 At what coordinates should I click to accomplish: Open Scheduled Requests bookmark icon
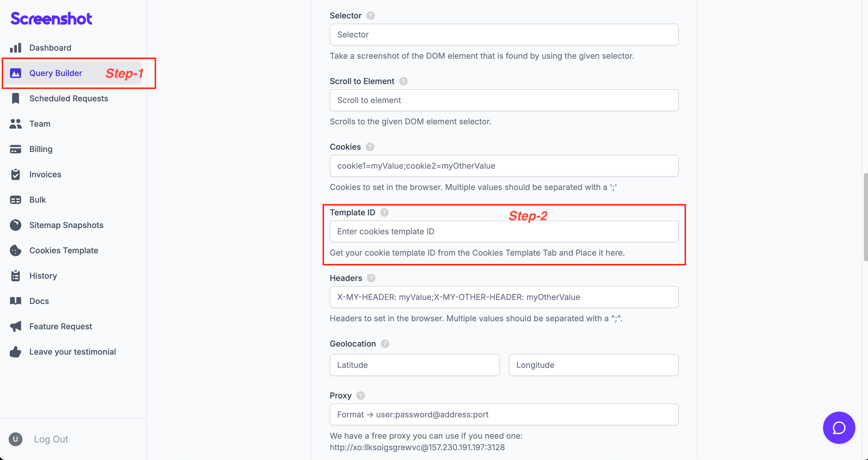pyautogui.click(x=16, y=98)
